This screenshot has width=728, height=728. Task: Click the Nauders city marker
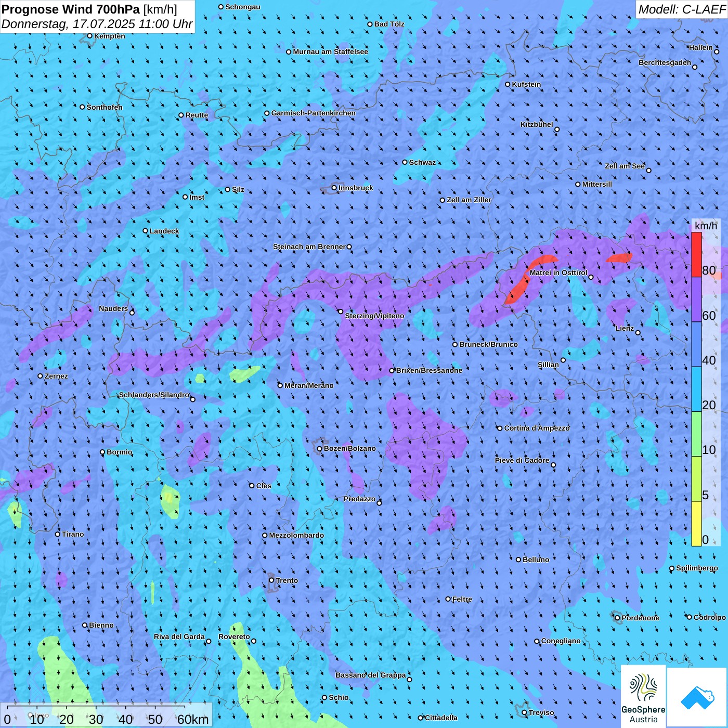[x=132, y=313]
